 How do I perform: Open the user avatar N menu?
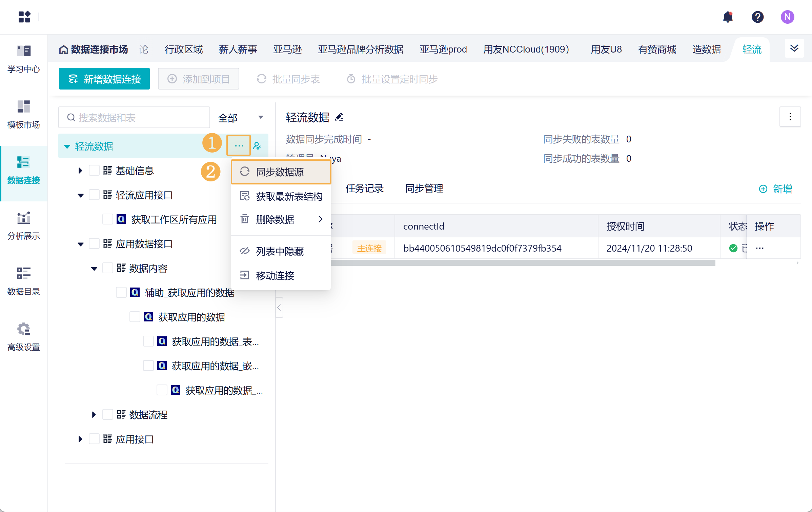pos(787,17)
